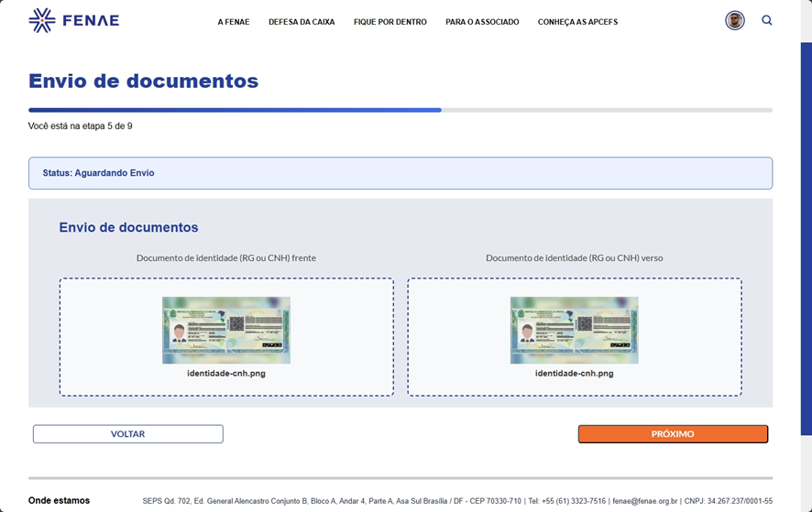Open the Conheça as APCEFs menu
This screenshot has height=512, width=812.
point(577,22)
